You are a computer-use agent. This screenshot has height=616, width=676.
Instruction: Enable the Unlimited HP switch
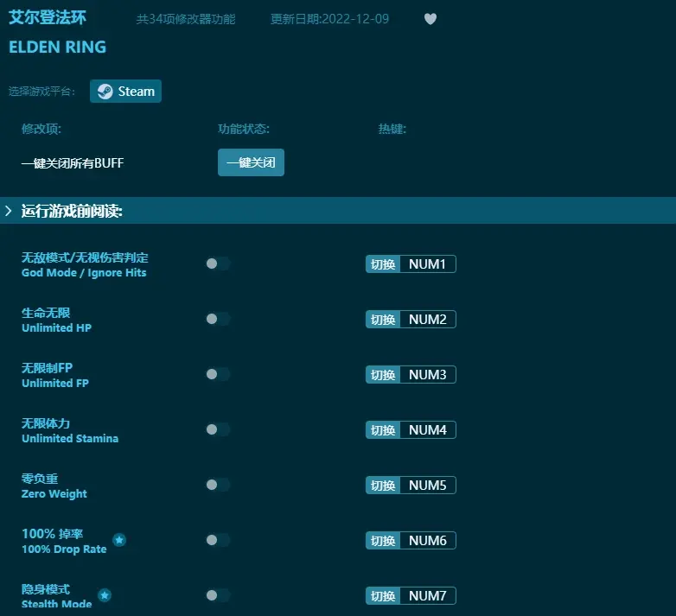click(218, 319)
